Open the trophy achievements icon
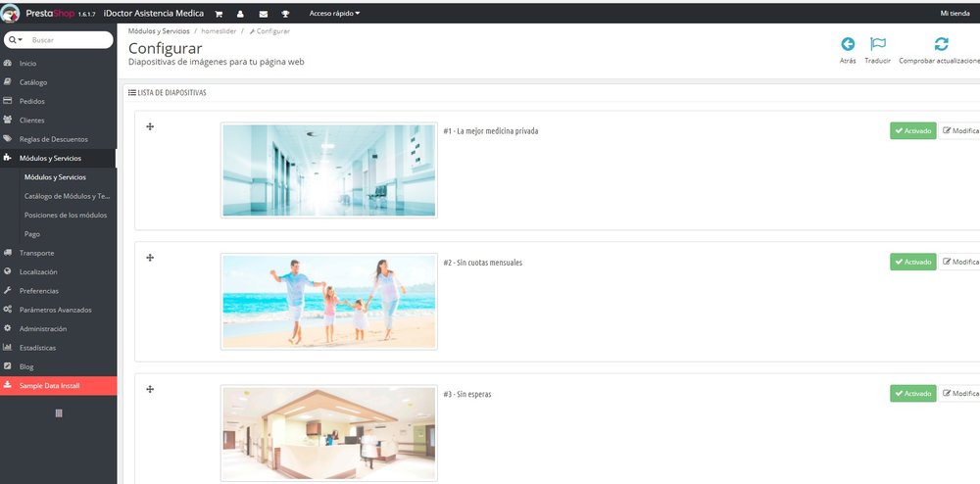 285,14
